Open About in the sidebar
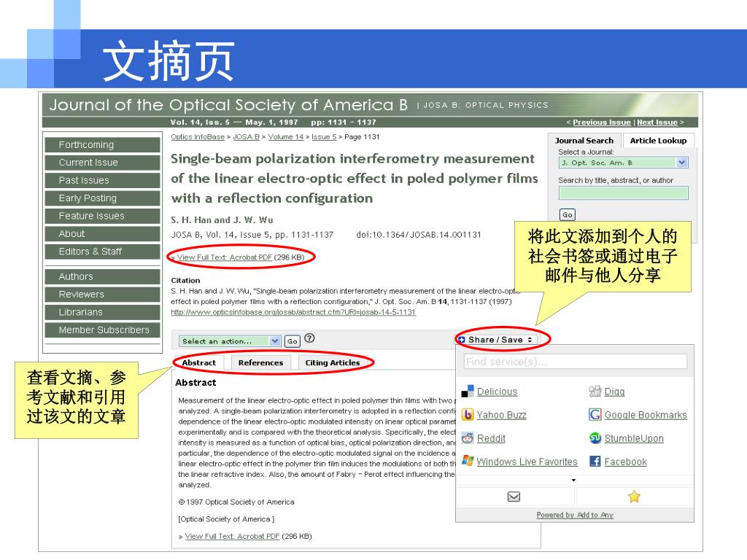 click(102, 234)
